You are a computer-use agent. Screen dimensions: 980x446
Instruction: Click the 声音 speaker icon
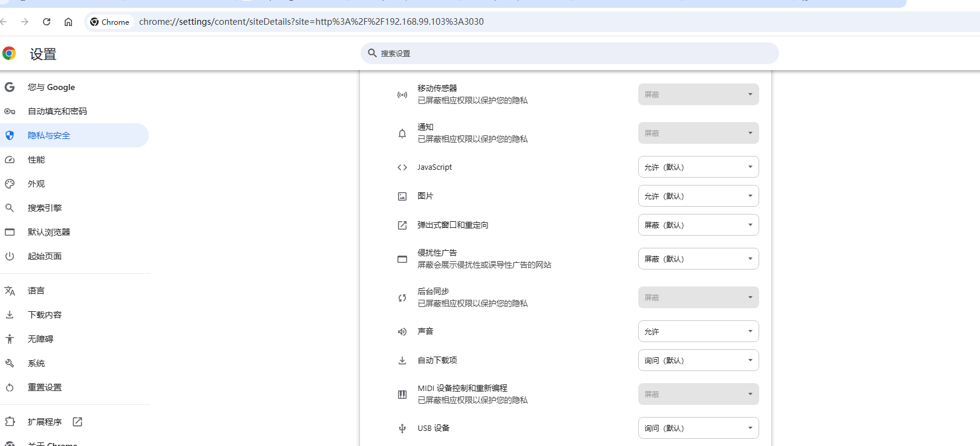tap(402, 332)
